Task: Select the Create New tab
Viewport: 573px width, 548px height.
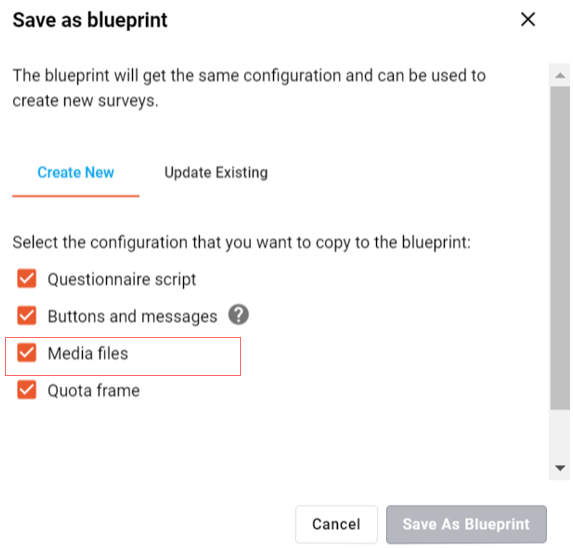Action: (76, 172)
